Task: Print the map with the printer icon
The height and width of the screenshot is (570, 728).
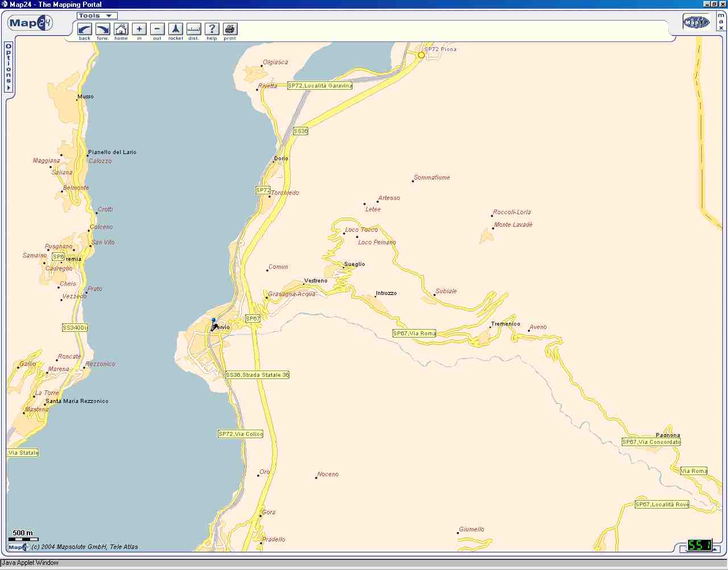Action: point(230,29)
